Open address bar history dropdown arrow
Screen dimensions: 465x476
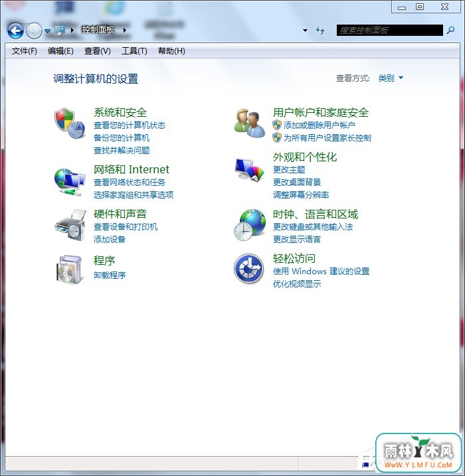pyautogui.click(x=306, y=30)
